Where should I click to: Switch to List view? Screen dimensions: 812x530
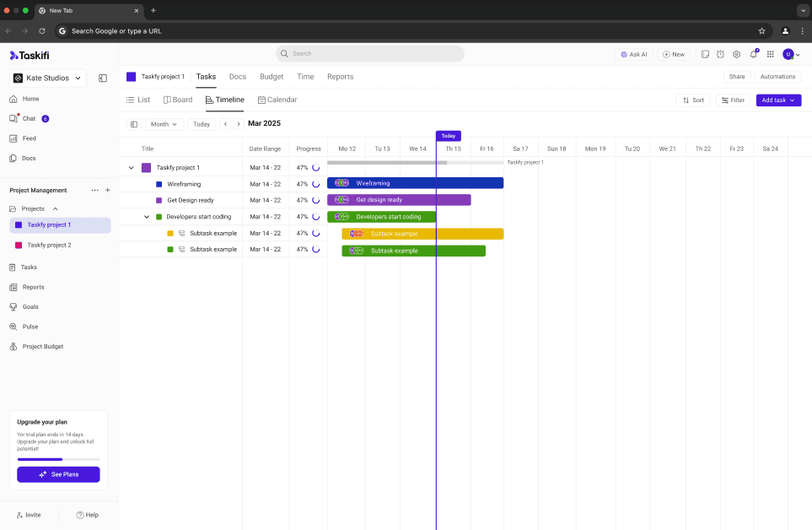(138, 100)
